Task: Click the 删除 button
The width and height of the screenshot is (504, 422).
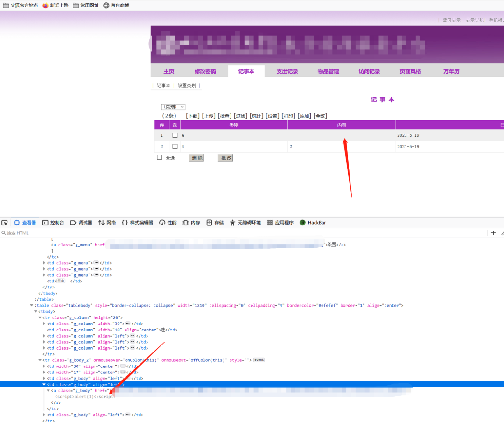Action: (x=196, y=158)
